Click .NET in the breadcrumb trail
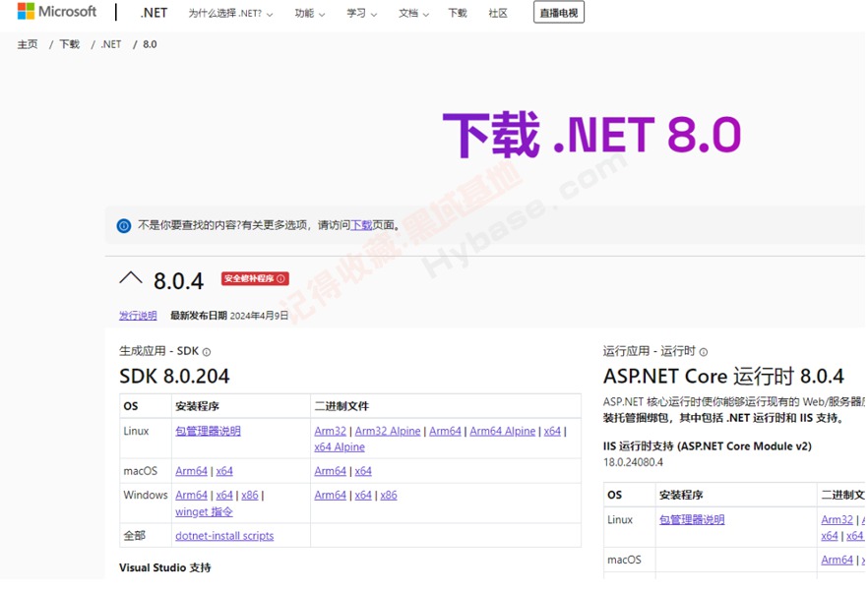Screen dimensions: 868x592 pyautogui.click(x=110, y=44)
